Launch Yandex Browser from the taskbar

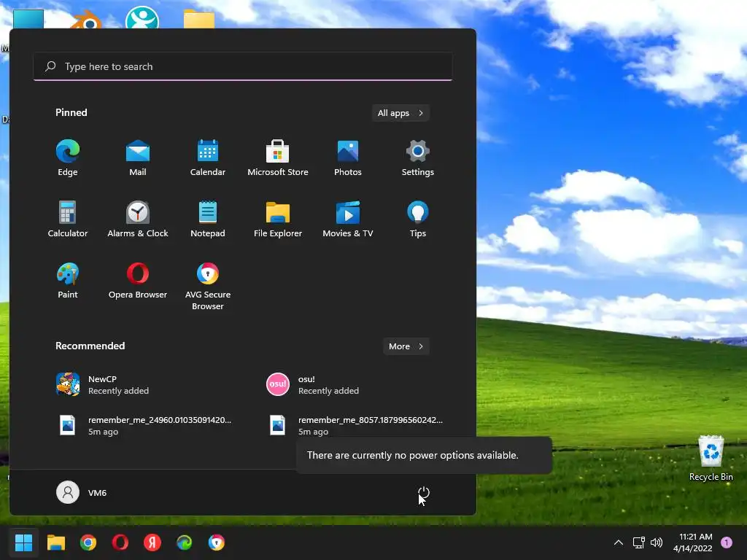[152, 542]
